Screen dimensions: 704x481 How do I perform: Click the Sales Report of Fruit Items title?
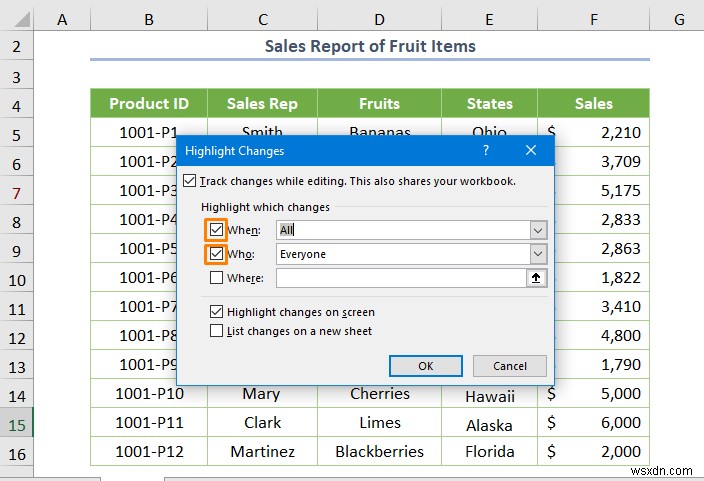[370, 46]
